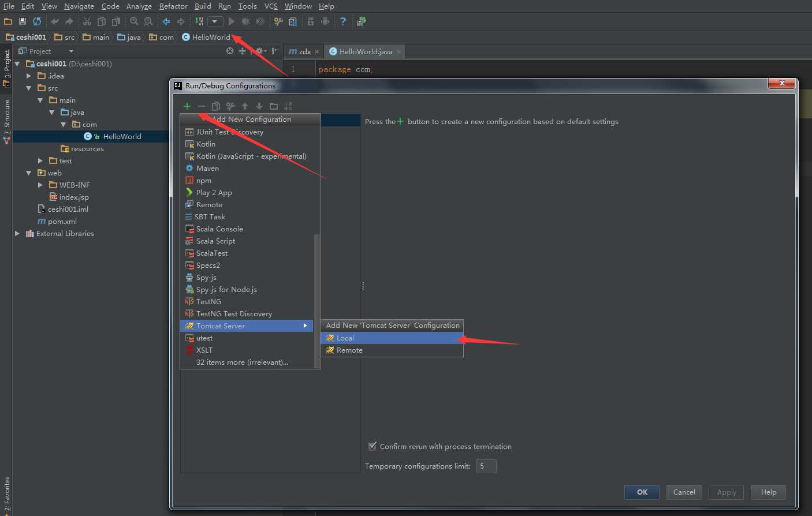Click 32 items more (irrelevant) entry
Viewport: 812px width, 516px height.
(x=247, y=362)
